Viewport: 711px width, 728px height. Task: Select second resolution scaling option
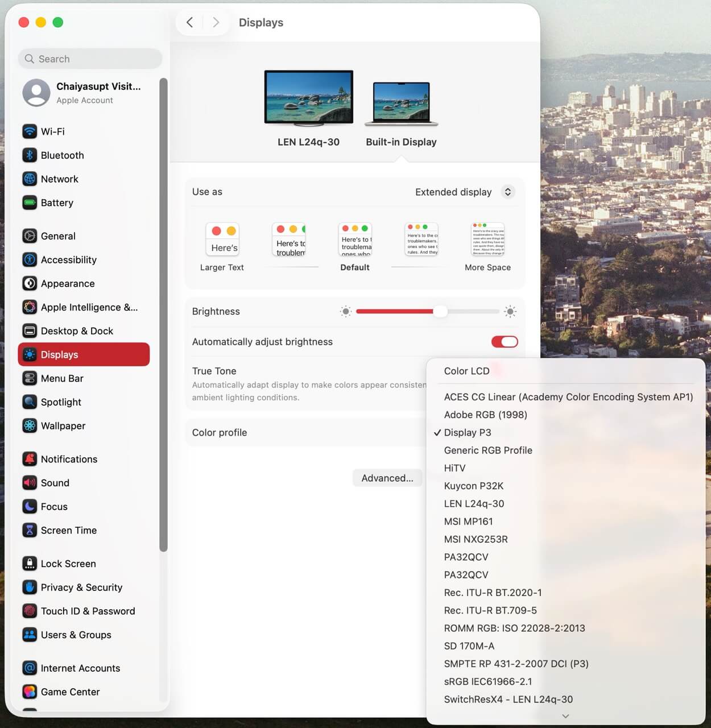coord(288,240)
